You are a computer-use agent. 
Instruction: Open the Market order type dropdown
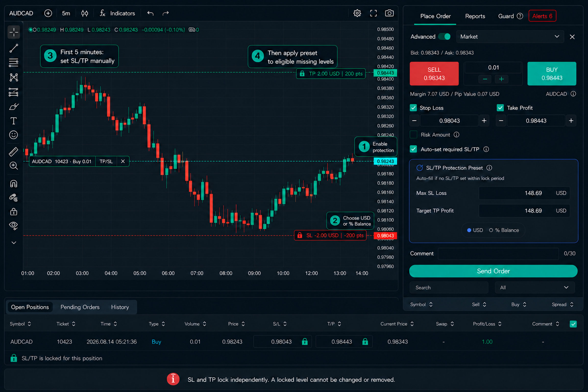pos(510,37)
